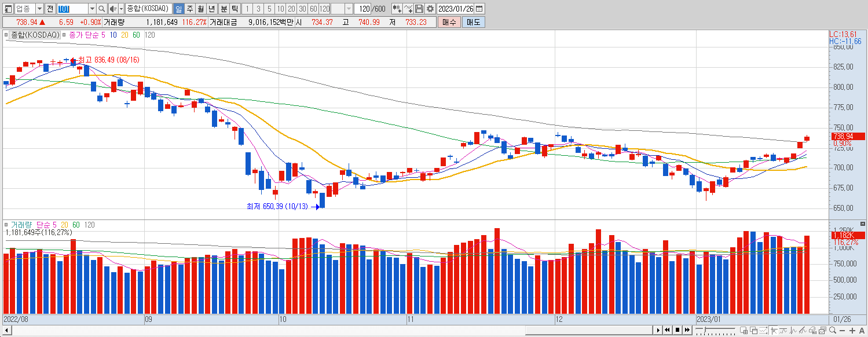The image size is (868, 337).
Task: Click the fast-forward double-arrow button
Action: click(x=687, y=330)
